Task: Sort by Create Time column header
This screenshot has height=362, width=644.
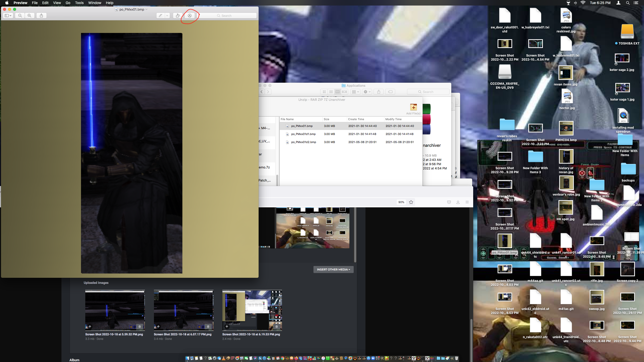Action: click(x=365, y=119)
